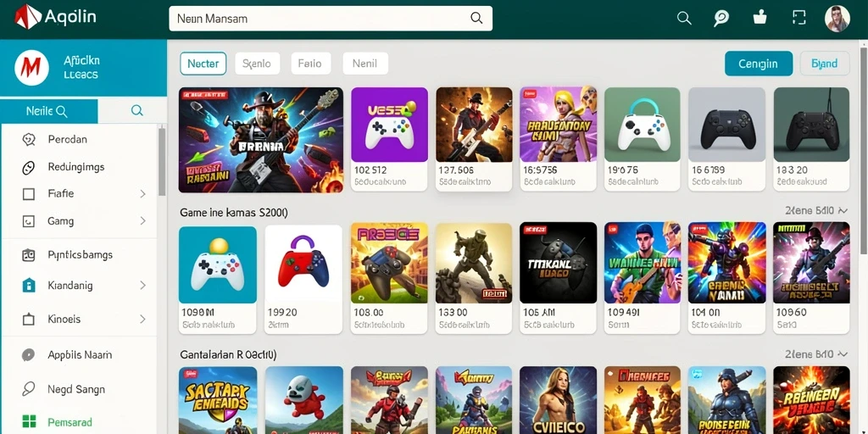Select the Necter filter tab

[203, 64]
